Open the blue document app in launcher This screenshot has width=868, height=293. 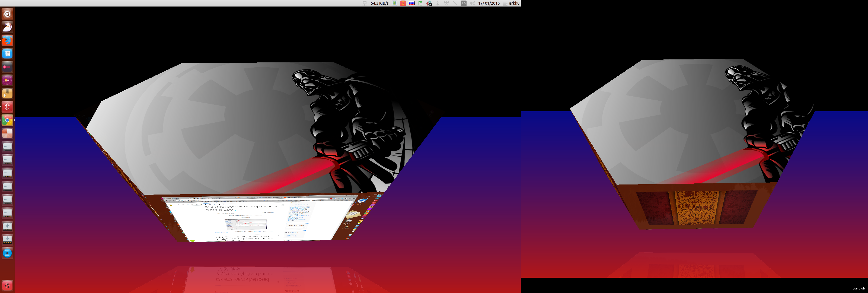pos(7,54)
